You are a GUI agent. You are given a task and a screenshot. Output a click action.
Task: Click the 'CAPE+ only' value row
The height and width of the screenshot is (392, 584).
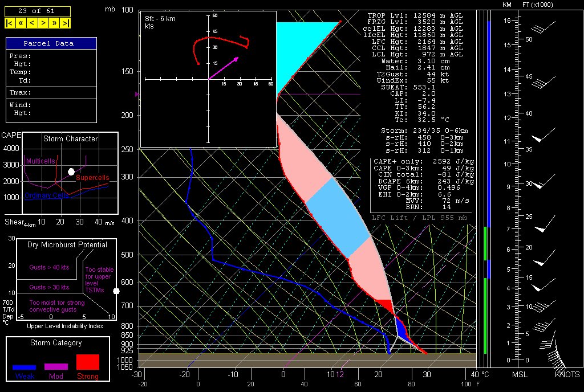click(423, 162)
